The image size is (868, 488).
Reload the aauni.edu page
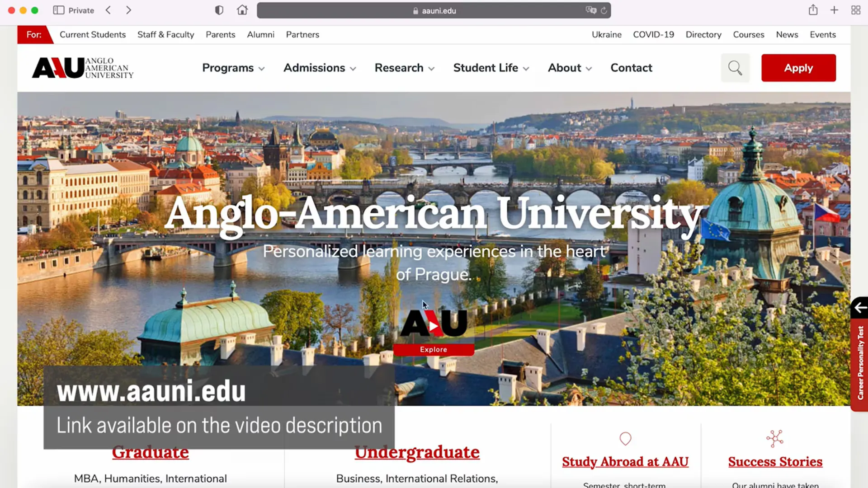click(x=604, y=10)
